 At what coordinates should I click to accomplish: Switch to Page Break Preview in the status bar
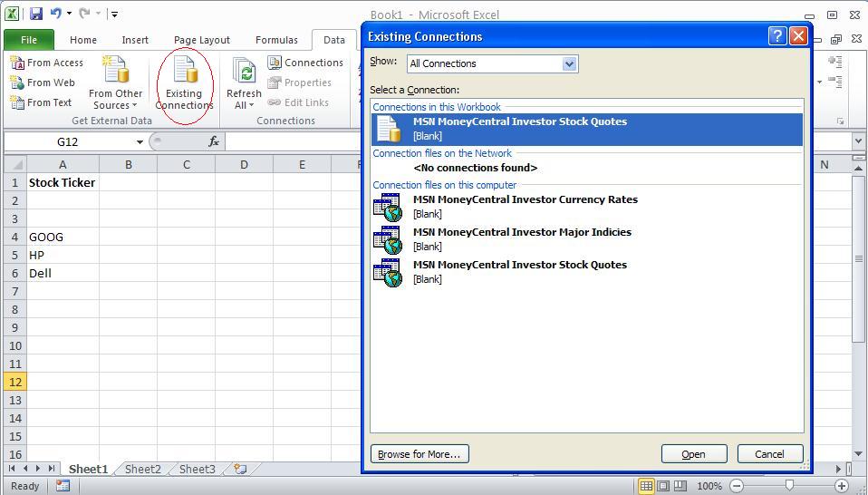680,486
